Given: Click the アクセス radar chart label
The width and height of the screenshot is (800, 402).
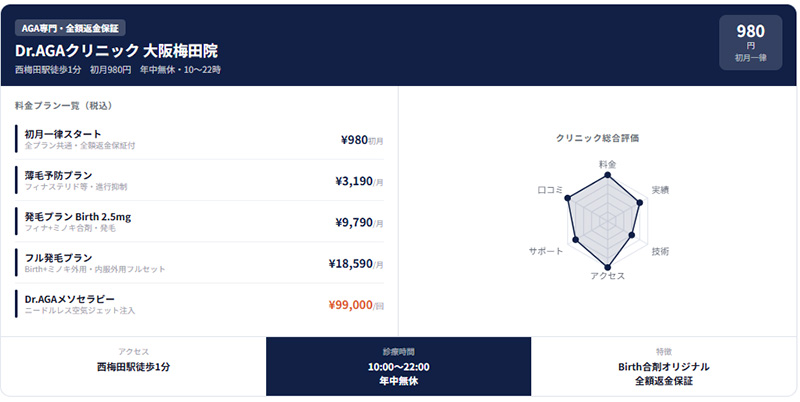Looking at the screenshot, I should 607,275.
